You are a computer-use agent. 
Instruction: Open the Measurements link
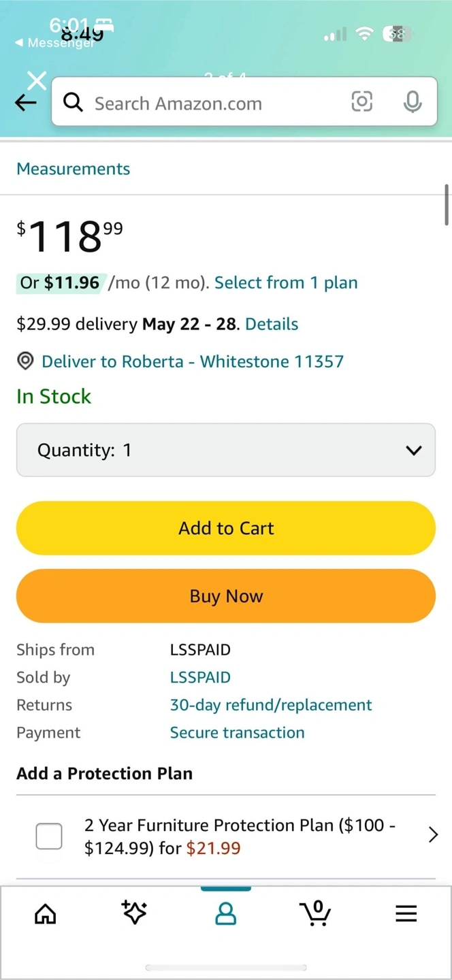[74, 169]
